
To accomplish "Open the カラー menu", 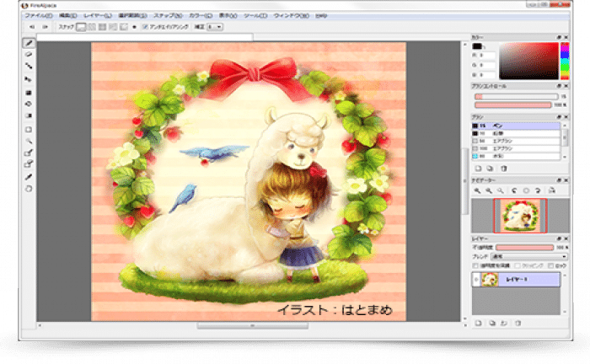I will [201, 16].
